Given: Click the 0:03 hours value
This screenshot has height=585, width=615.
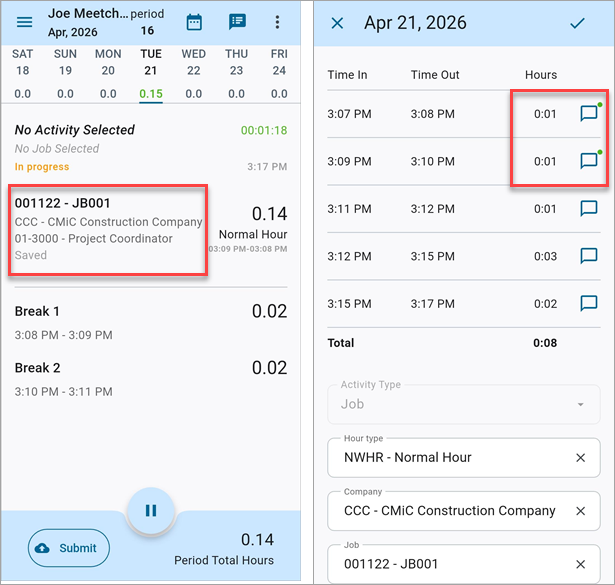Looking at the screenshot, I should click(x=545, y=256).
